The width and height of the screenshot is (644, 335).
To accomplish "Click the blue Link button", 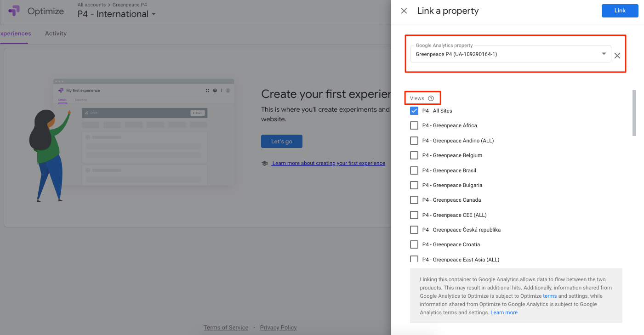I will coord(620,11).
